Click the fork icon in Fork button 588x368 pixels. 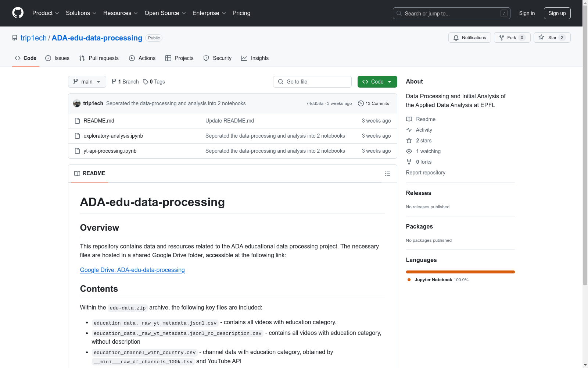(502, 38)
